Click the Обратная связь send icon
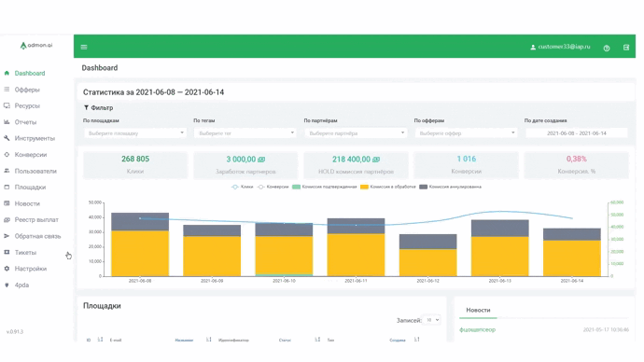The height and width of the screenshot is (362, 644). pos(7,236)
